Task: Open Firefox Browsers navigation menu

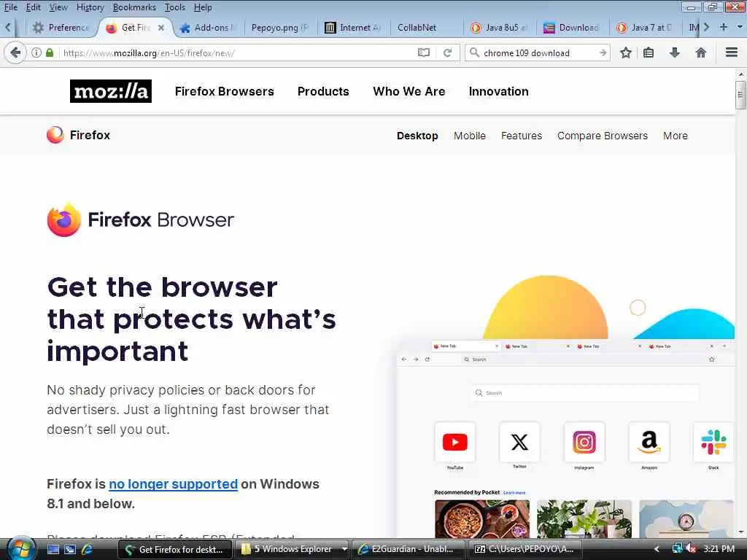Action: click(225, 91)
